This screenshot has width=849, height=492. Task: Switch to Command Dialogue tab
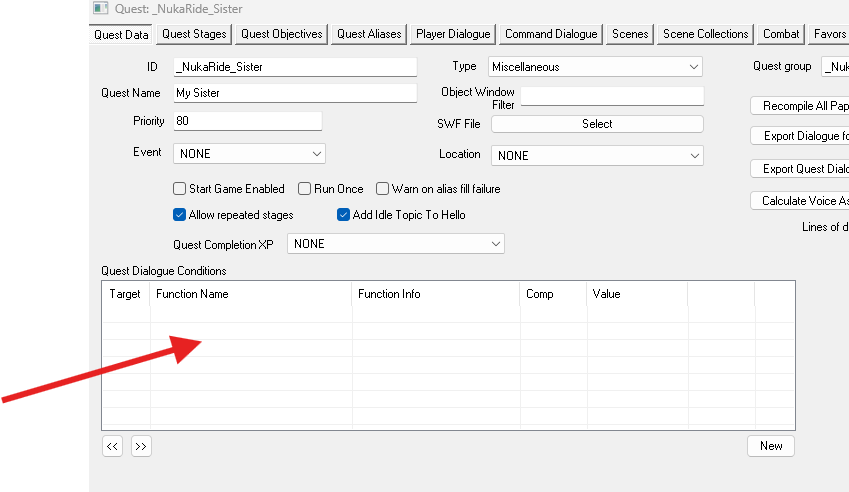point(551,34)
